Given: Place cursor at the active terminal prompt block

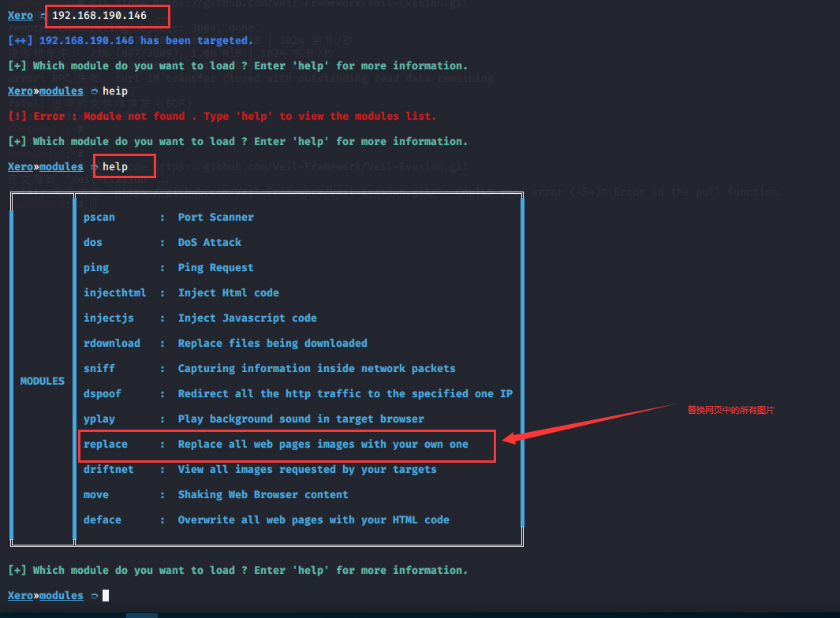Looking at the screenshot, I should tap(106, 595).
